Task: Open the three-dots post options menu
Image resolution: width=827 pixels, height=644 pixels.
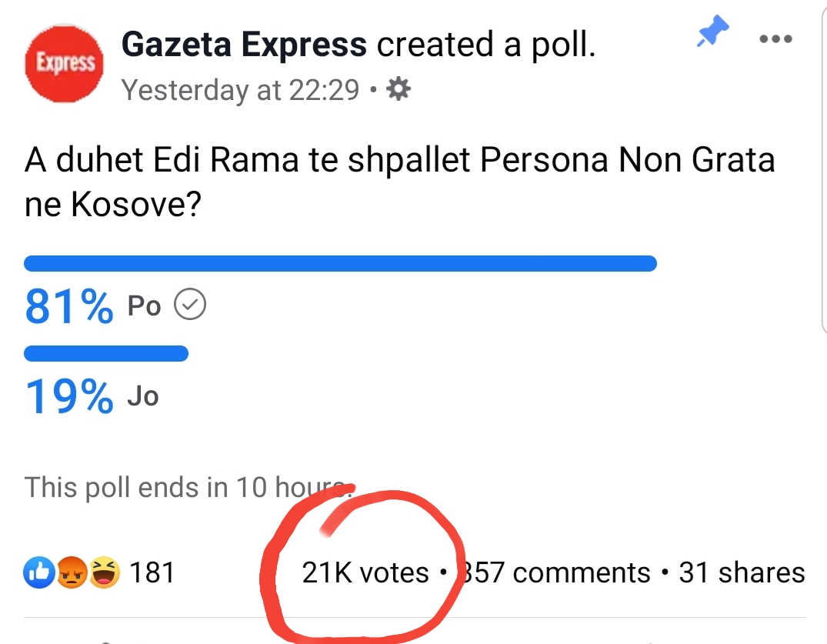Action: [x=775, y=38]
